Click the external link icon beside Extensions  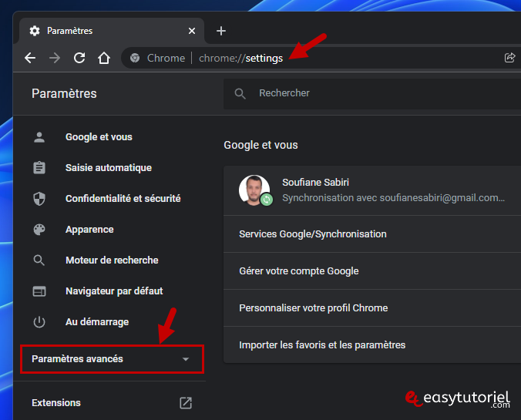click(186, 403)
